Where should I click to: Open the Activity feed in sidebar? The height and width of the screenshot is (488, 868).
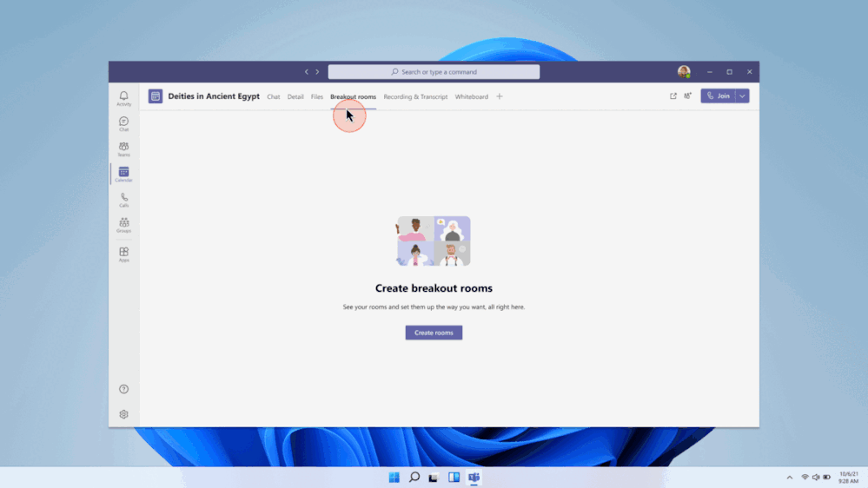coord(123,98)
